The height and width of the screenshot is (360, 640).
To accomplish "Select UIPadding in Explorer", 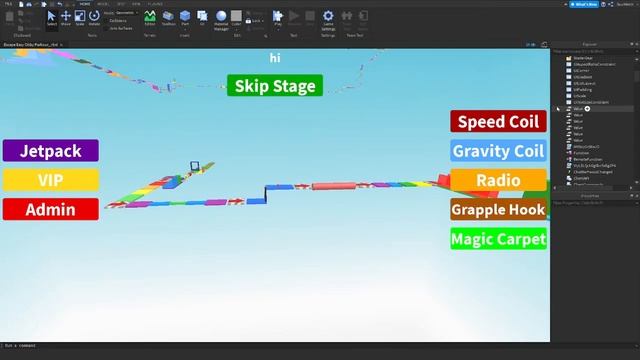I will [x=582, y=90].
